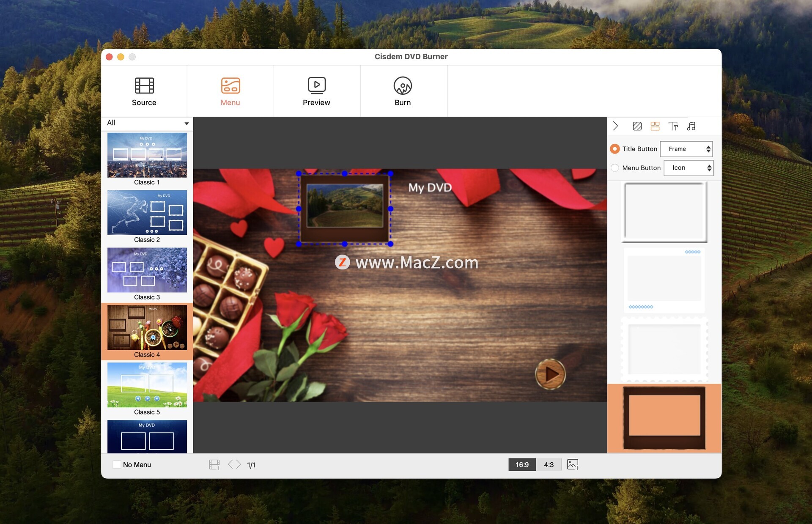This screenshot has width=812, height=524.
Task: Select the plain white frame style
Action: [664, 212]
